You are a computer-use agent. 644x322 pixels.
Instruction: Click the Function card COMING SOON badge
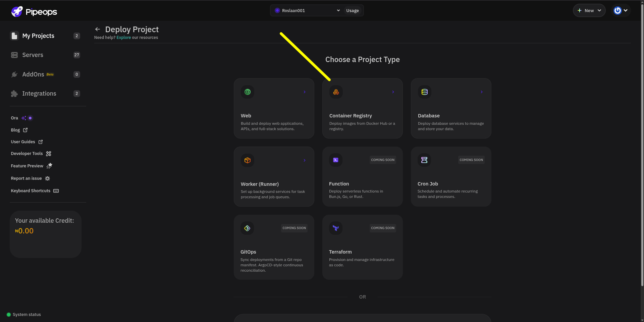(383, 160)
